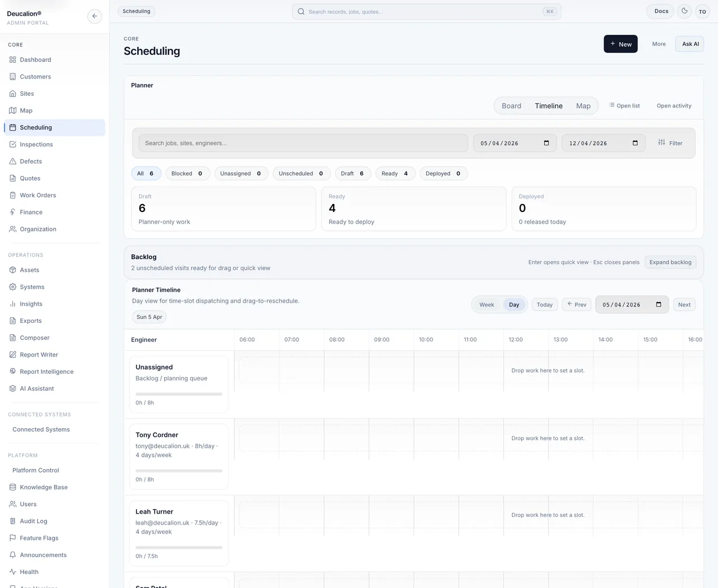Select the Map tab in the Planner
This screenshot has height=588, width=718.
tap(583, 105)
